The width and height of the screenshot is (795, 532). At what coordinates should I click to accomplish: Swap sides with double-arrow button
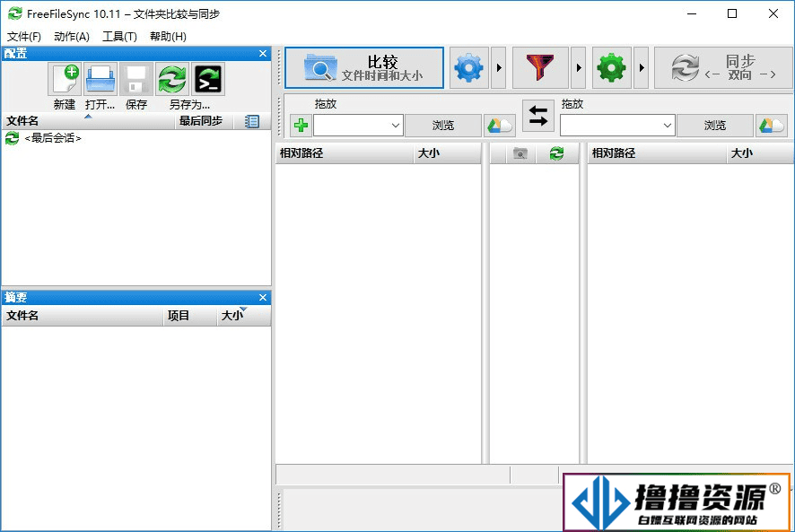pos(538,116)
